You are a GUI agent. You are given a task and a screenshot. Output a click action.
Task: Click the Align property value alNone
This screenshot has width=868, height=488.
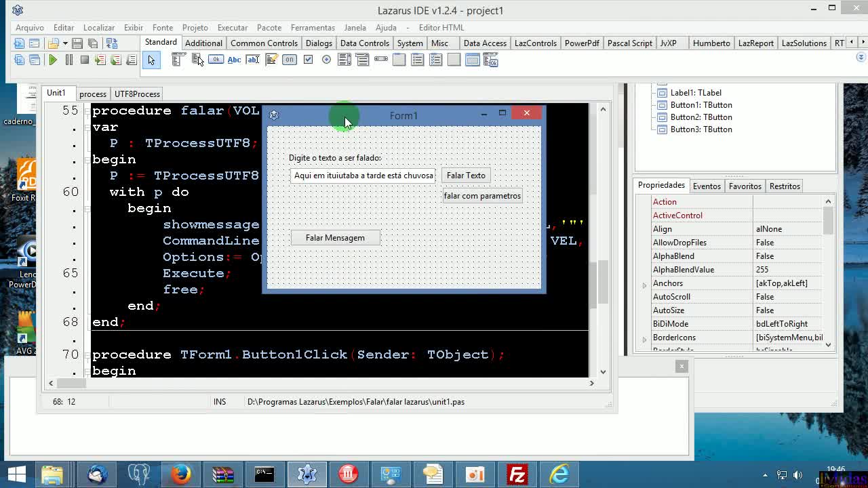click(787, 229)
